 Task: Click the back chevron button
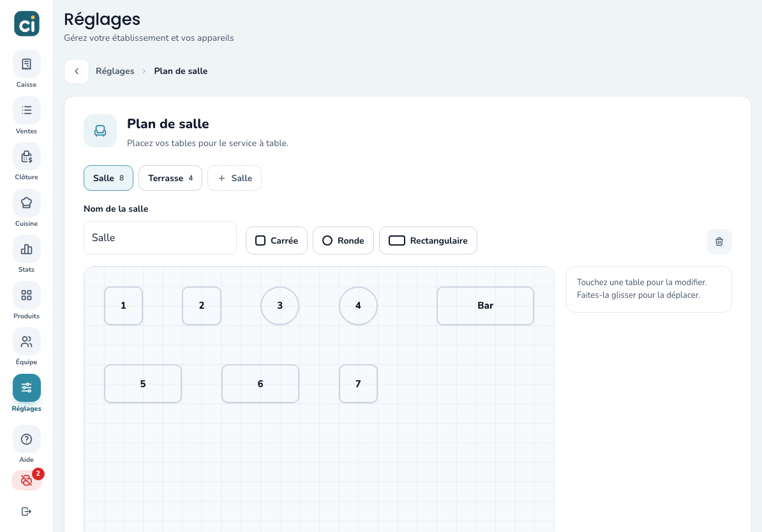77,71
